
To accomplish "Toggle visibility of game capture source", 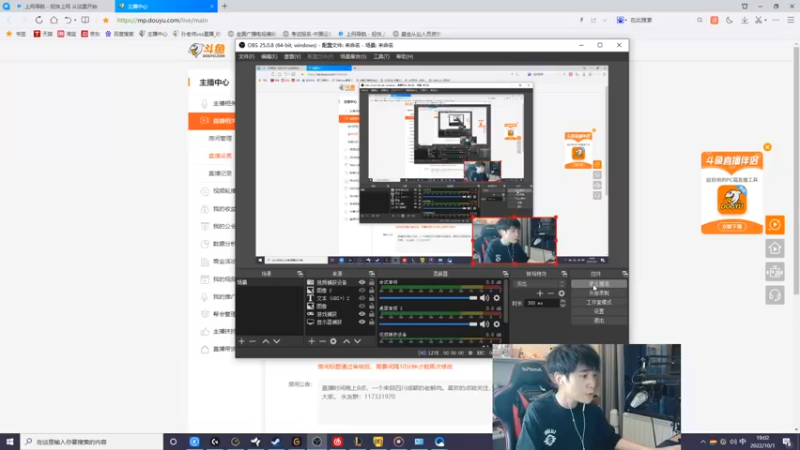I will point(362,314).
